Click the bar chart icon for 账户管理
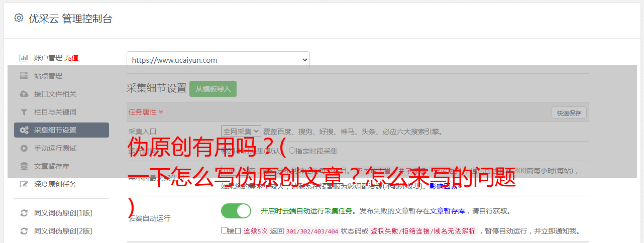This screenshot has height=243, width=644. point(24,58)
